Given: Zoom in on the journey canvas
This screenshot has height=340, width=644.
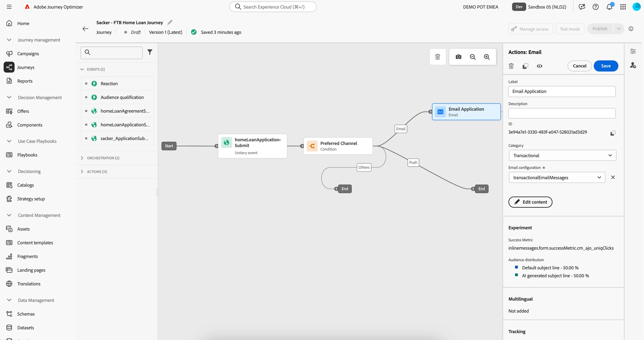Looking at the screenshot, I should 487,57.
